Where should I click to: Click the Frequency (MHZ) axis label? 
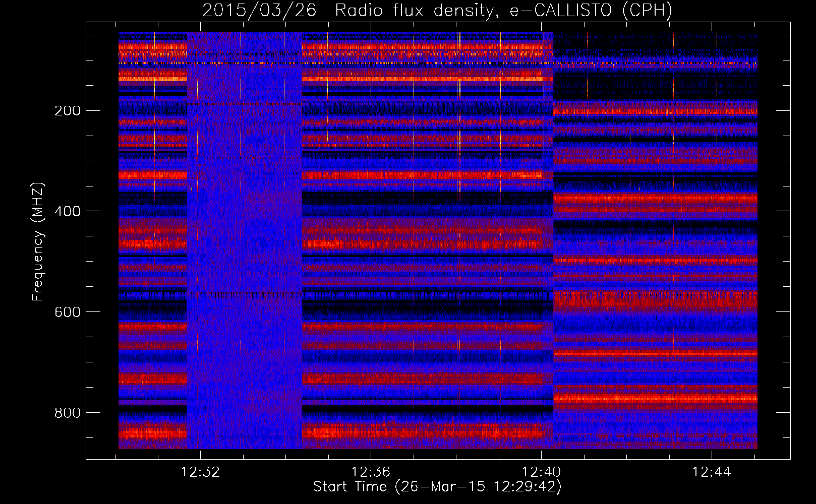tap(38, 241)
